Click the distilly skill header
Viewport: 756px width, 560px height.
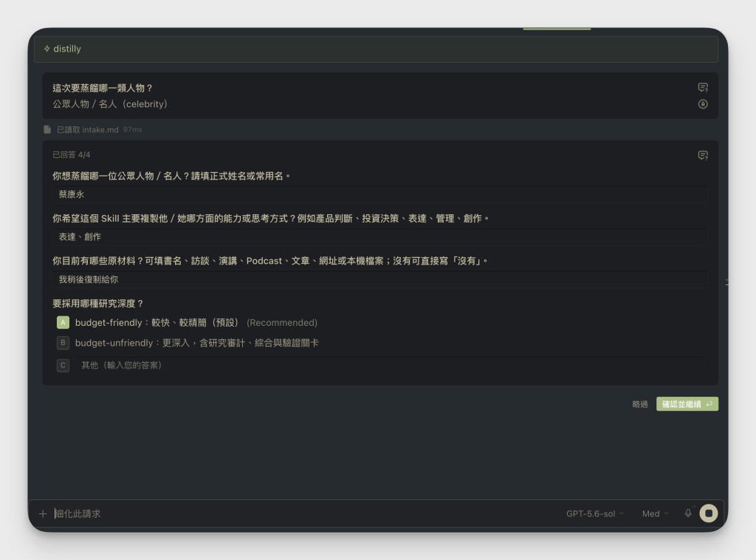(x=376, y=49)
